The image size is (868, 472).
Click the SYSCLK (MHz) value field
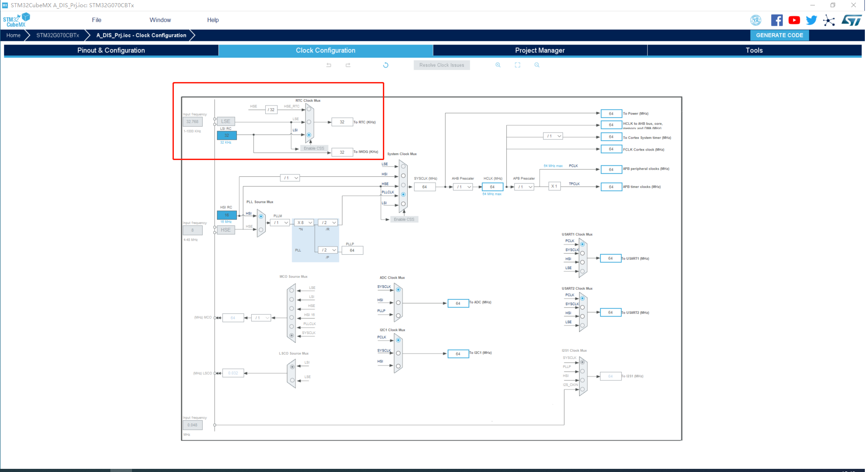tap(425, 187)
